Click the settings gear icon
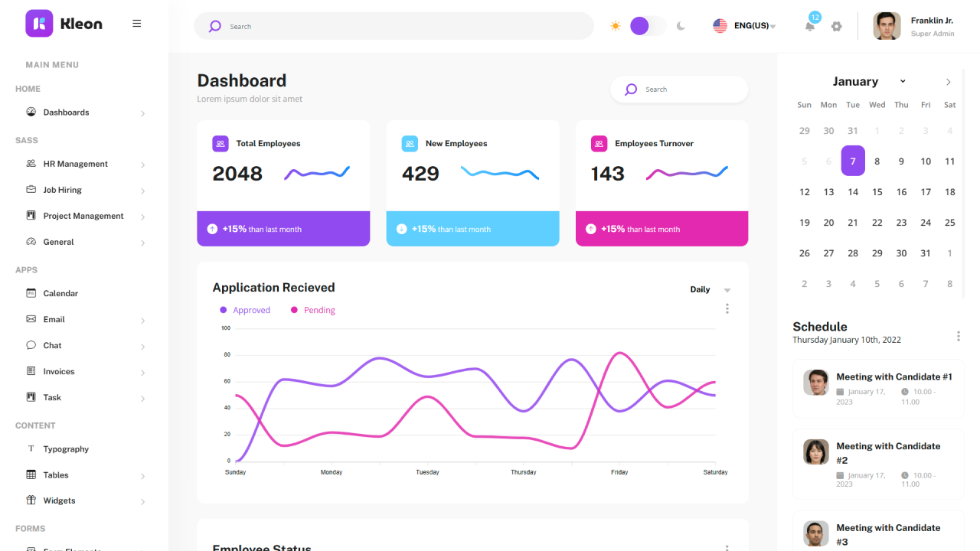This screenshot has height=551, width=980. pyautogui.click(x=836, y=26)
